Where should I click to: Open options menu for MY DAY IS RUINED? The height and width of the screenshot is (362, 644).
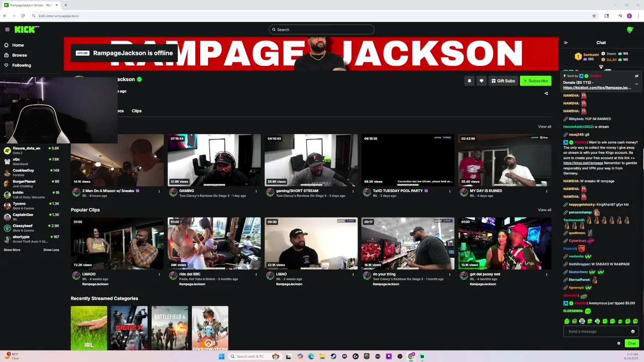point(547,191)
